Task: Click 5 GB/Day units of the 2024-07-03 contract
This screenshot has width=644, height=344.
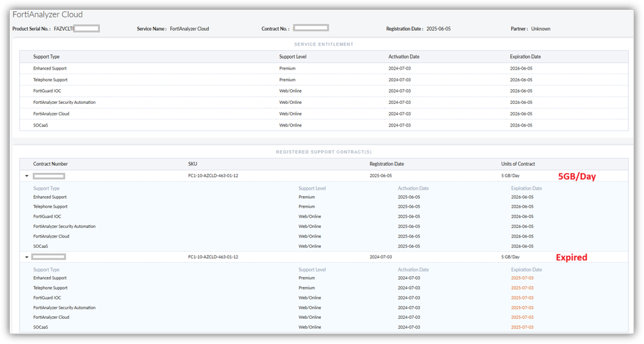Action: click(x=510, y=257)
